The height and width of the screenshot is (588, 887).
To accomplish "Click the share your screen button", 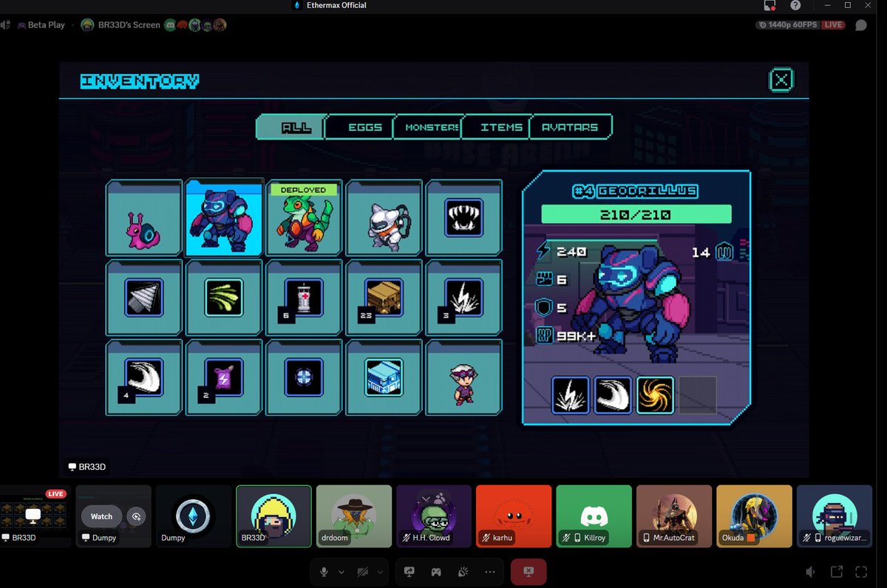I will coord(409,572).
